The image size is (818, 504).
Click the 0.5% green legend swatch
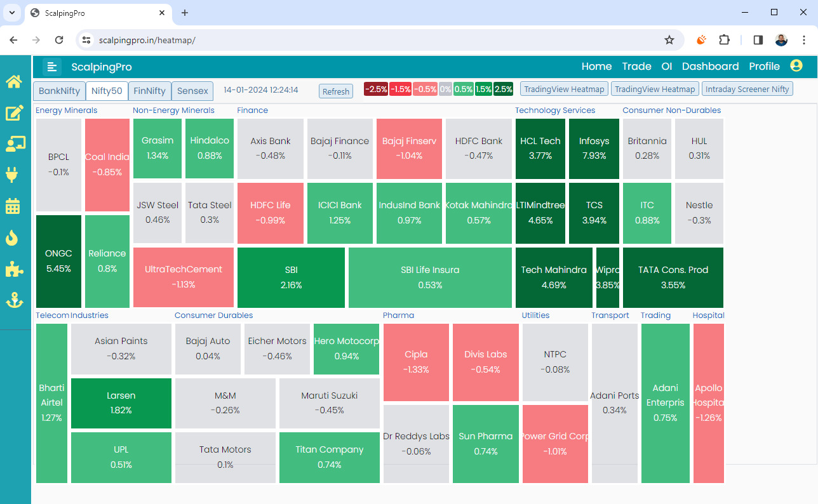click(x=463, y=89)
